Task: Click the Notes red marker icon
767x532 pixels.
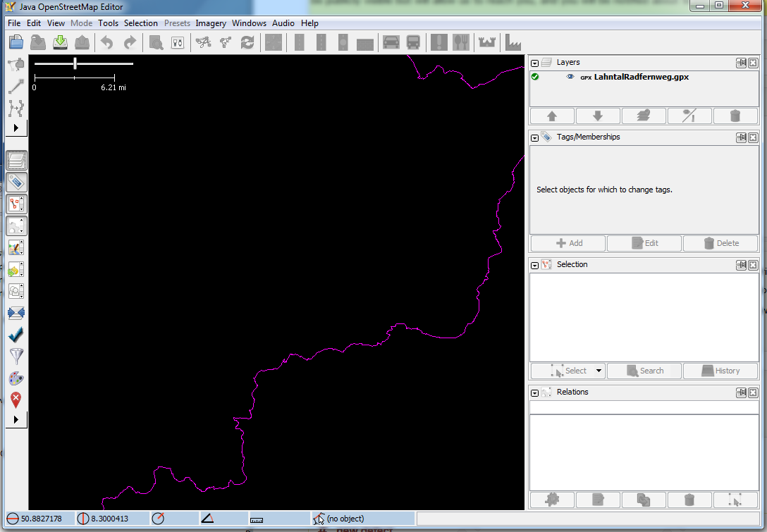Action: 16,400
